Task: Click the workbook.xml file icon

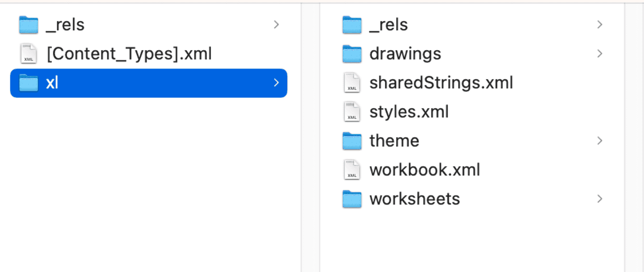Action: (x=352, y=170)
